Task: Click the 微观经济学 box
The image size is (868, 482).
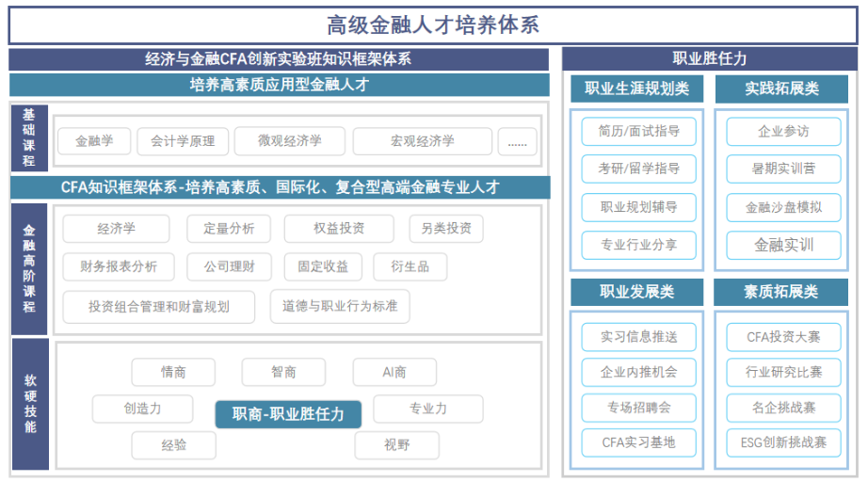Action: coord(290,141)
